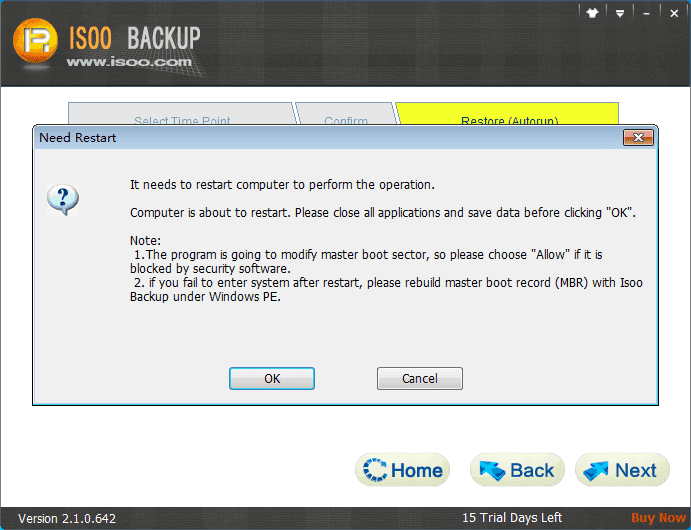Click the "Note:" heading in dialog
The height and width of the screenshot is (530, 691).
click(145, 241)
